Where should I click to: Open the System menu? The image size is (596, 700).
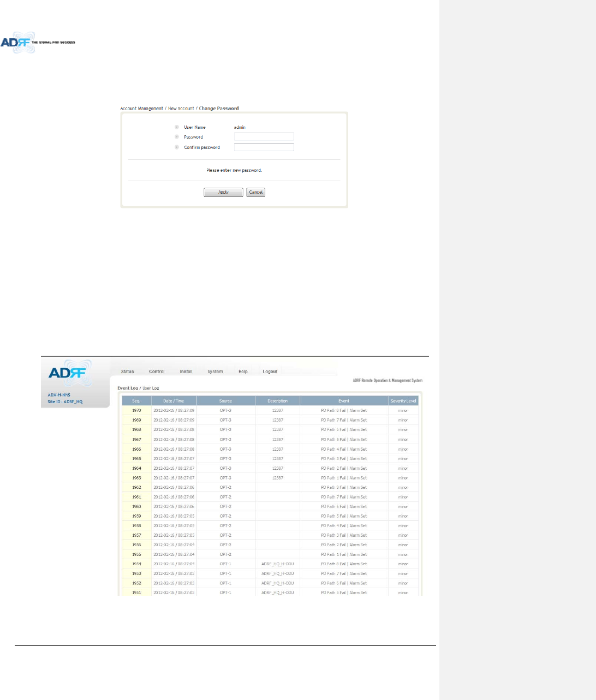coord(215,372)
